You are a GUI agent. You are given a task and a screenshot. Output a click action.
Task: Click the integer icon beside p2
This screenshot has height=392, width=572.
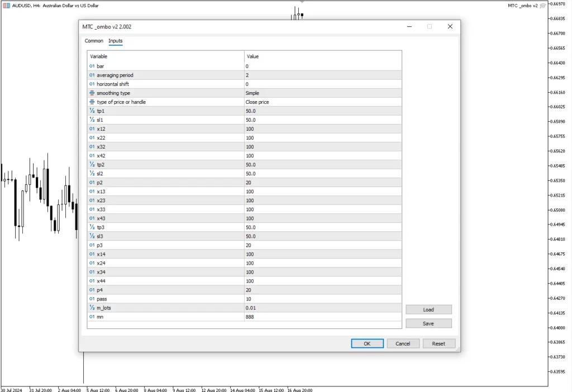pos(92,183)
